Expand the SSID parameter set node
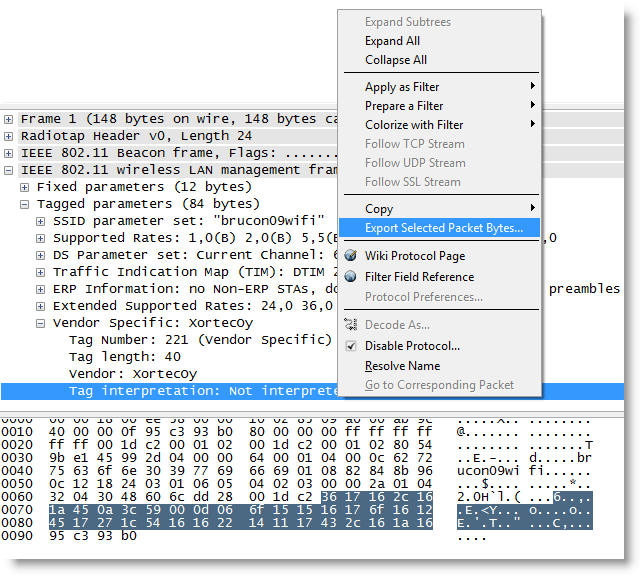Screen dimensions: 640x575 coord(40,221)
